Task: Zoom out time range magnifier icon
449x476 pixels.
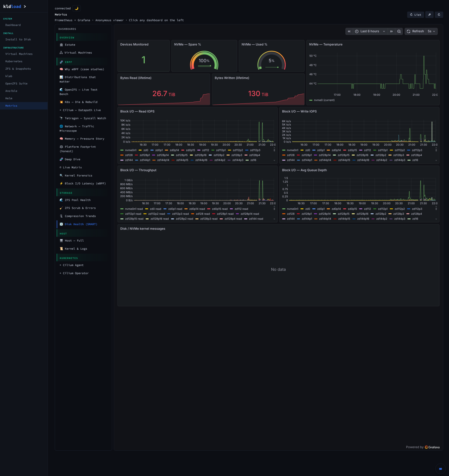Action: pyautogui.click(x=399, y=31)
